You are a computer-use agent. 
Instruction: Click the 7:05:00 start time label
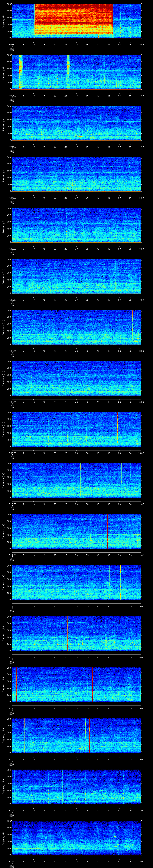[x=12, y=249]
